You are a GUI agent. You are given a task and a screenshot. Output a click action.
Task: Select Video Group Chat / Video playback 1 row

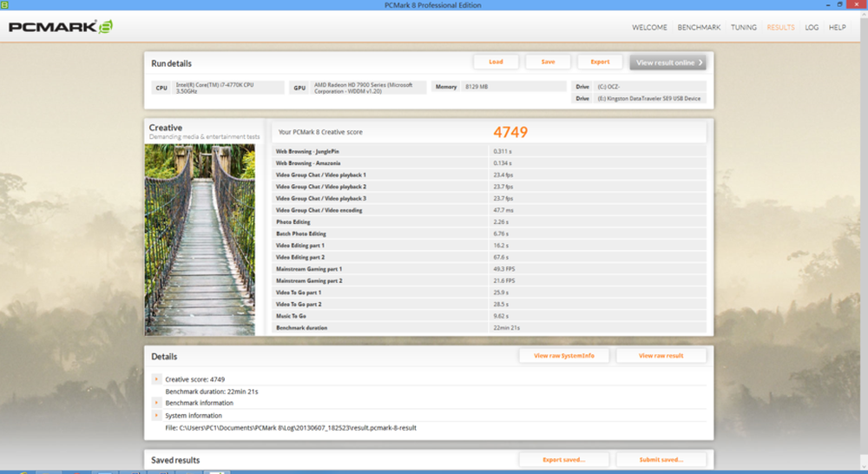coord(490,174)
